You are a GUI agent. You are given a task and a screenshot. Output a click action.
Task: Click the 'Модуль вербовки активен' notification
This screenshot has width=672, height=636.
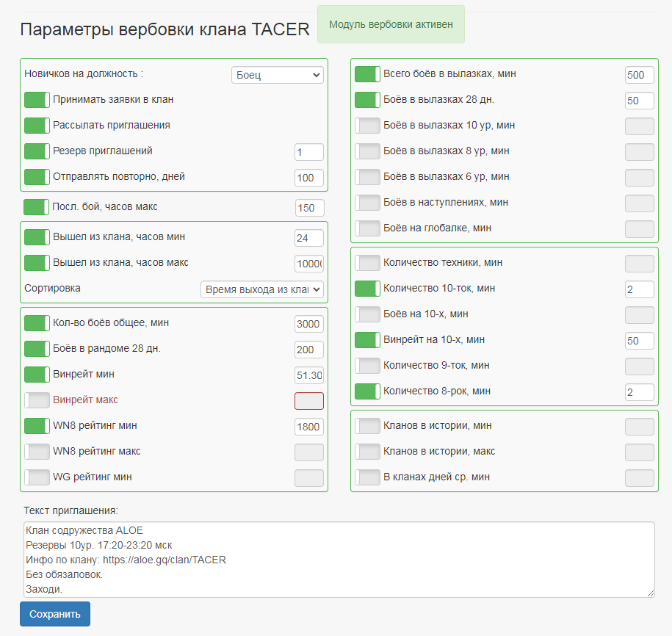point(391,24)
